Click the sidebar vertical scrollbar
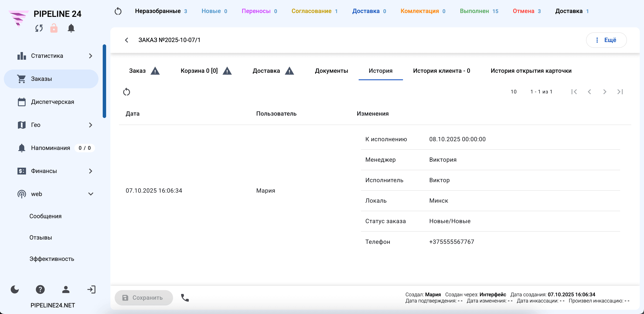This screenshot has height=314, width=644. (104, 81)
